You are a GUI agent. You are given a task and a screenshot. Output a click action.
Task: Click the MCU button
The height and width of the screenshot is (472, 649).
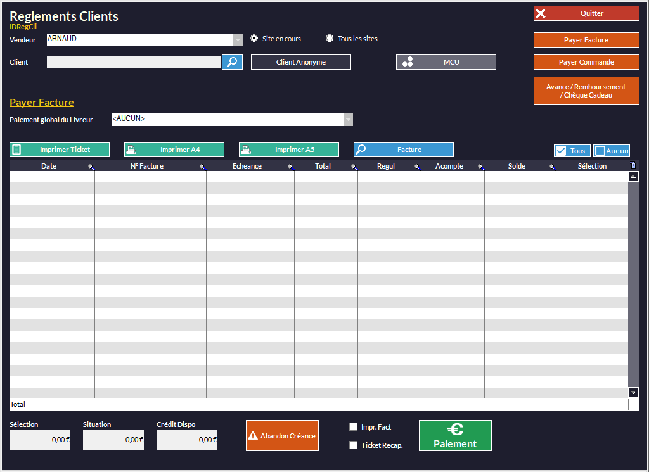point(445,62)
